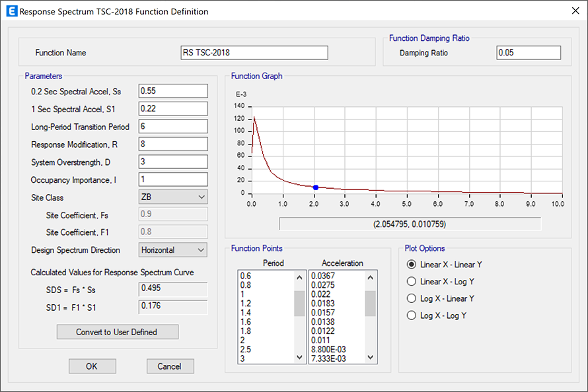Click the Site Coefficient F1 field
588x392 pixels.
pos(173,232)
